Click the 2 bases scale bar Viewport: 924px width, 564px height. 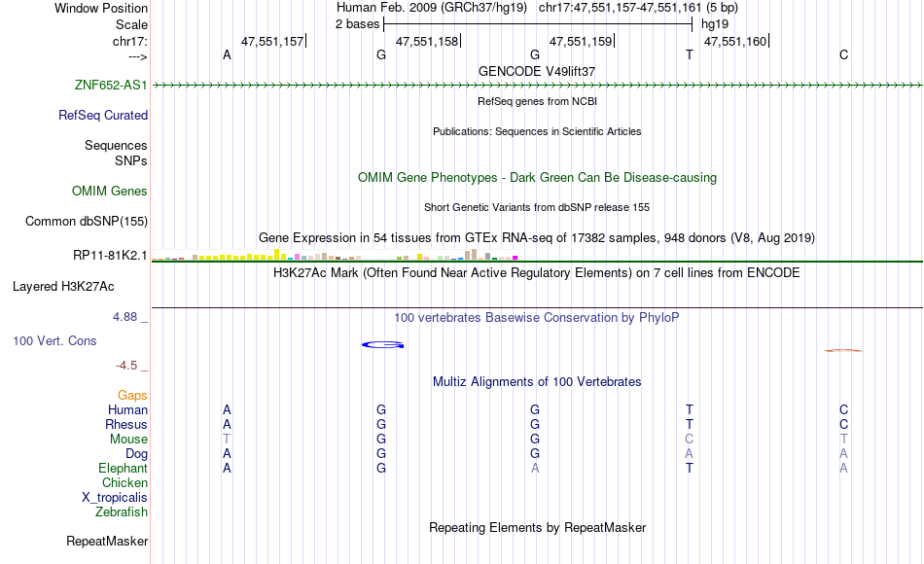tap(538, 24)
